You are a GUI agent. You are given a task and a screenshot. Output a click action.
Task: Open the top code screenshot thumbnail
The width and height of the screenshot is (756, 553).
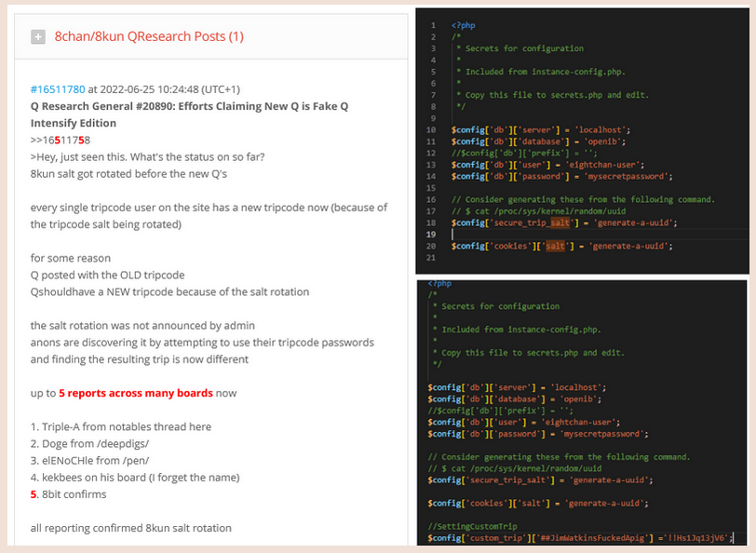(x=583, y=142)
